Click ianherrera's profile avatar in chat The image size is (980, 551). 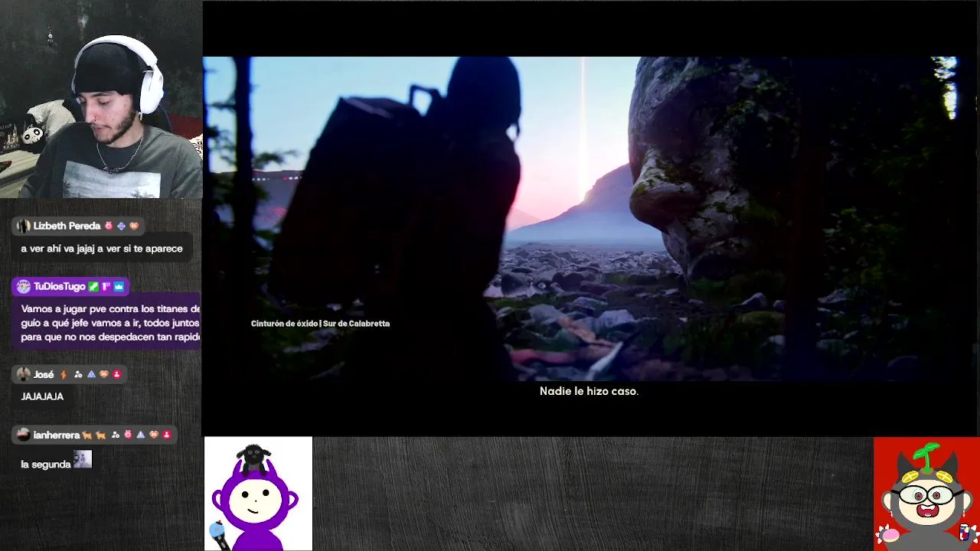click(24, 435)
